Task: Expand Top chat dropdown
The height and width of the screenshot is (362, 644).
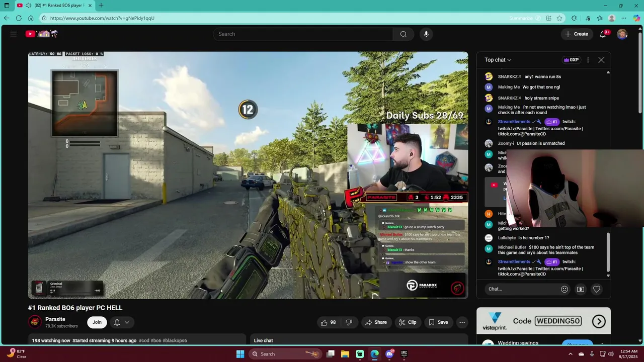Action: 498,60
